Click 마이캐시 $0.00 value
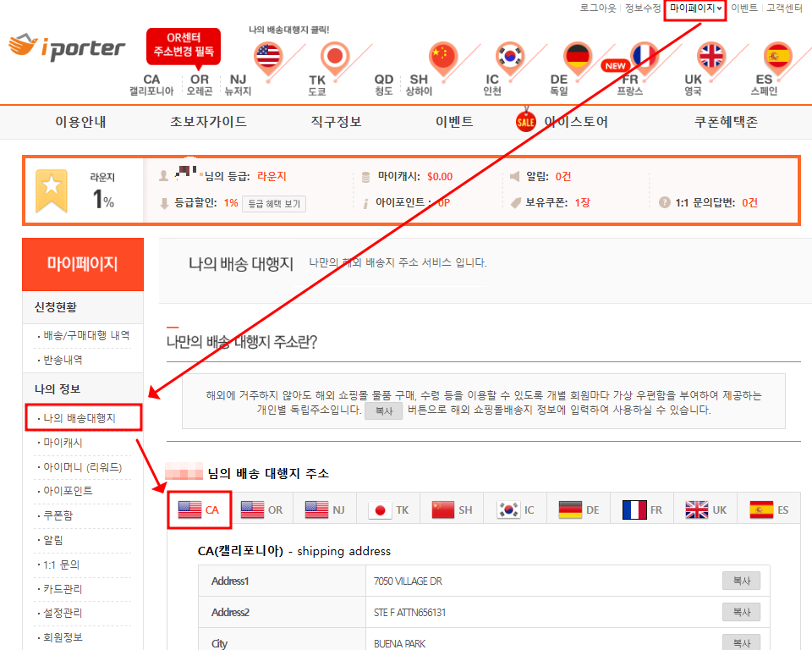 click(440, 177)
